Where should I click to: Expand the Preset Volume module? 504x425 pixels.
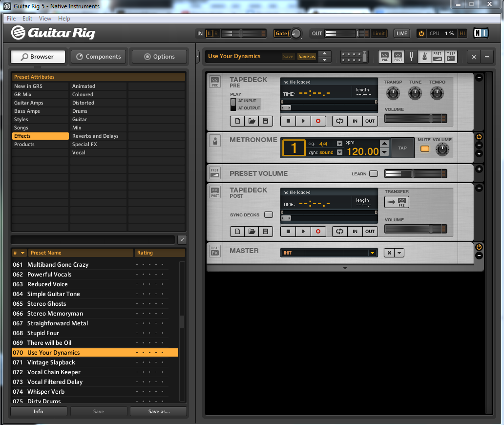[479, 169]
